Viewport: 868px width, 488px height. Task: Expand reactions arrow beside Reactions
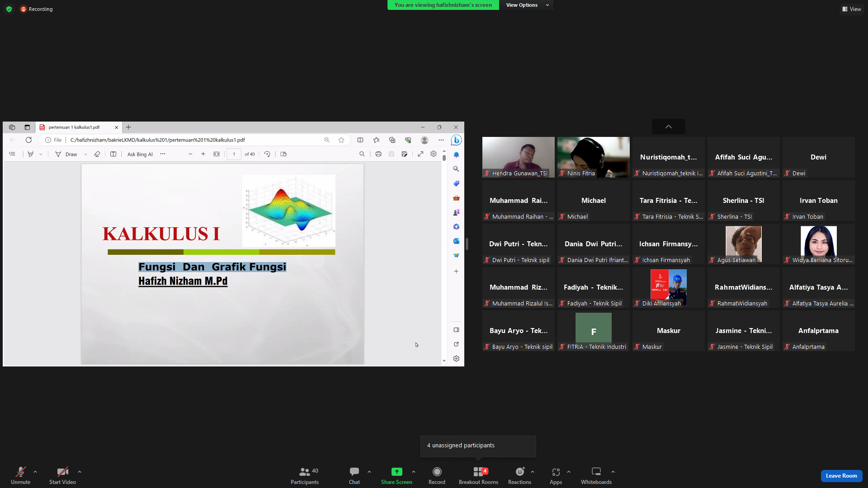pyautogui.click(x=533, y=472)
